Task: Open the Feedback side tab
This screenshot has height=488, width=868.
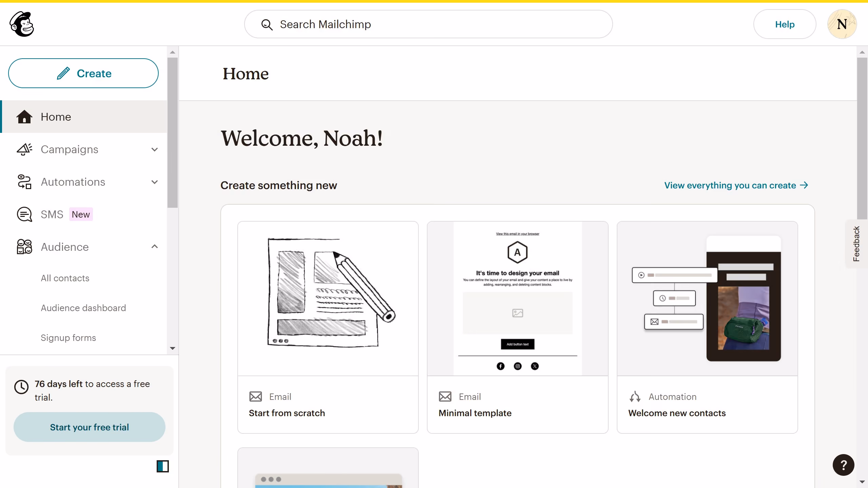Action: 857,244
